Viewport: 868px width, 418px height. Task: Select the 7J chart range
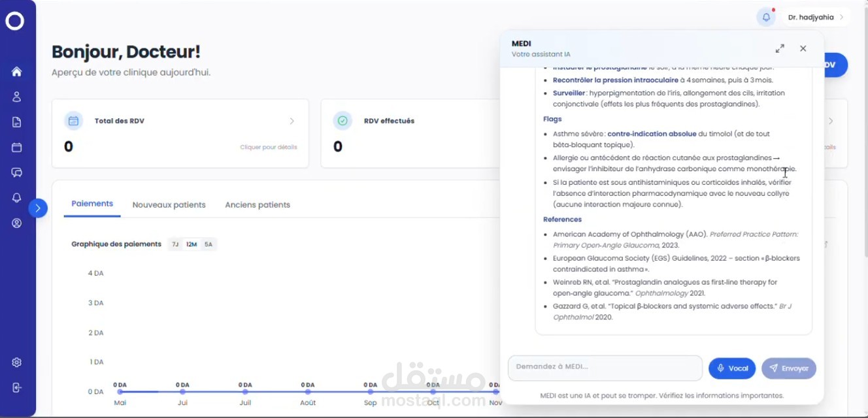point(175,244)
